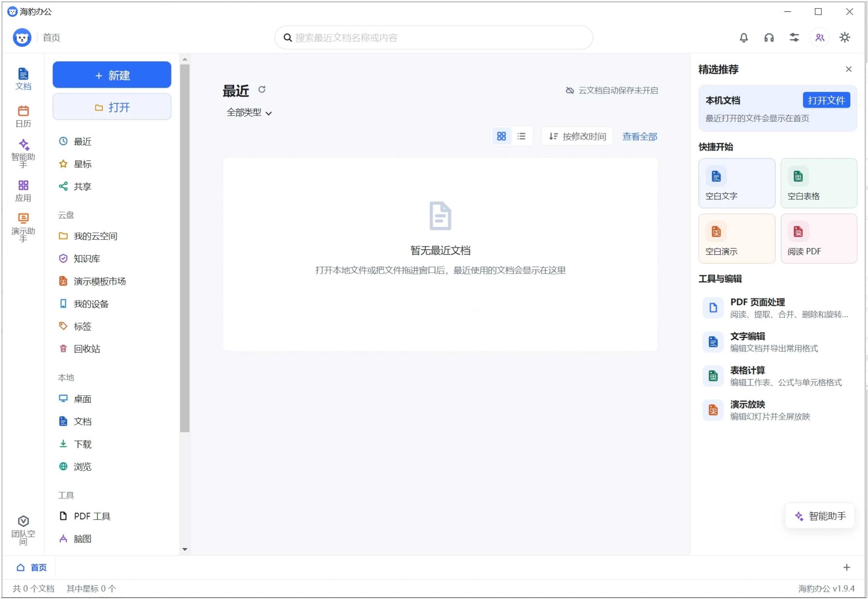Image resolution: width=868 pixels, height=599 pixels.
Task: Switch to list view
Action: (x=521, y=136)
